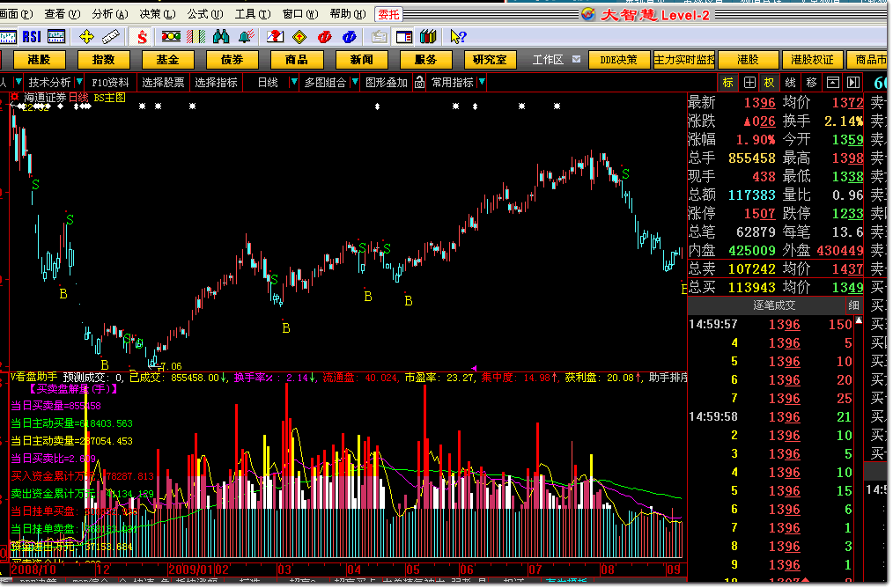The image size is (893, 588).
Task: Select the yellow 新闻 button
Action: coord(361,60)
